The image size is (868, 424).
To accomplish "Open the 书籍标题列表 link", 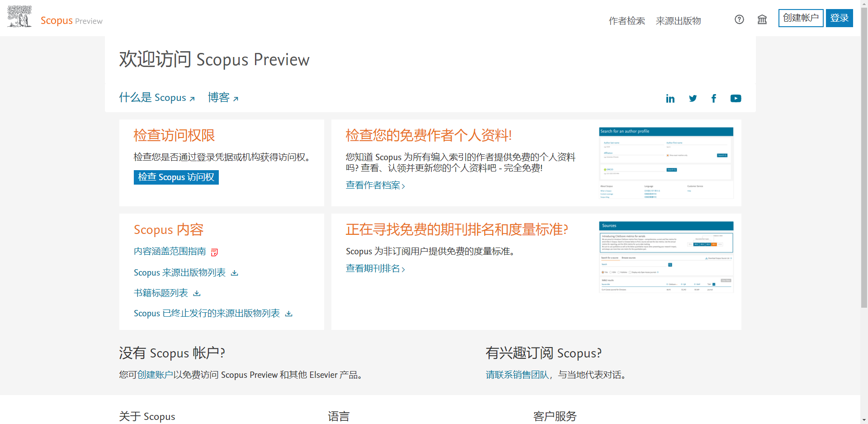I will pyautogui.click(x=161, y=293).
